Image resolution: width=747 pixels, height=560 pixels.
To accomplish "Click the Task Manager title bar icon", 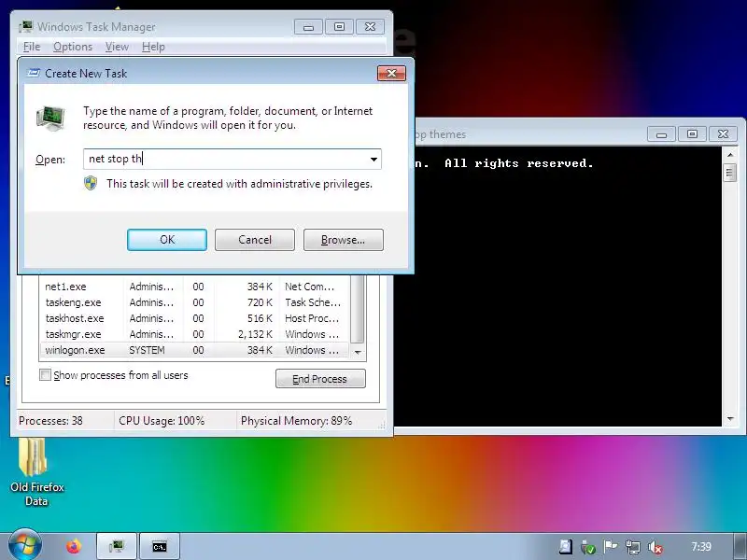I will tap(26, 27).
